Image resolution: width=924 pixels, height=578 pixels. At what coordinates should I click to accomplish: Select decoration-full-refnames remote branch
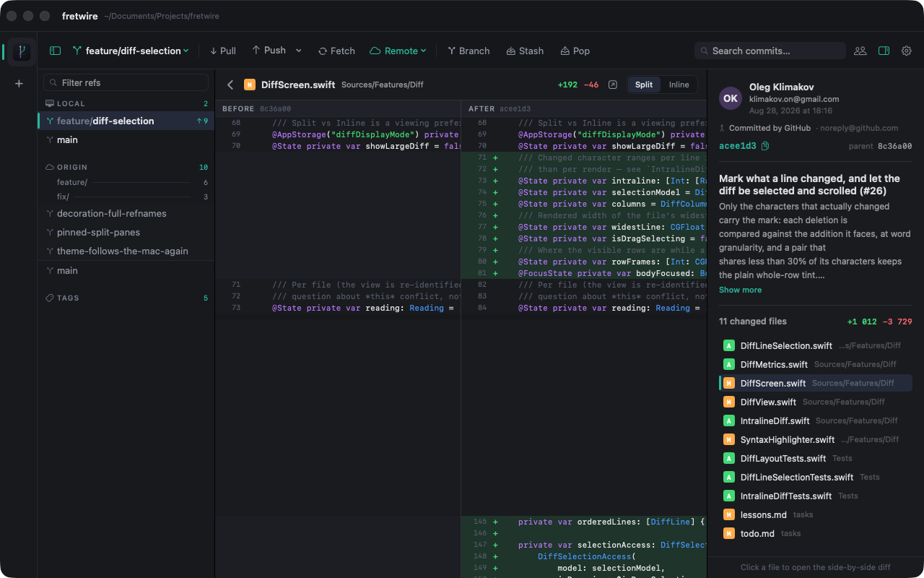click(126, 213)
